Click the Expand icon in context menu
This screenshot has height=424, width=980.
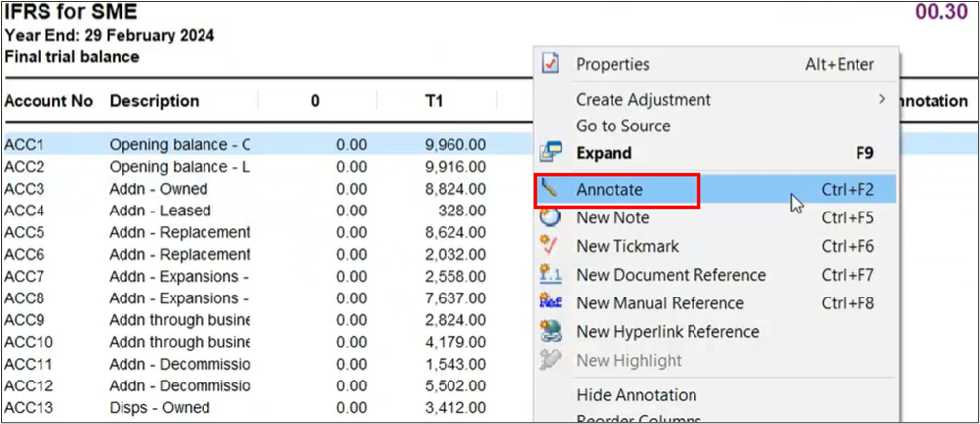[551, 153]
